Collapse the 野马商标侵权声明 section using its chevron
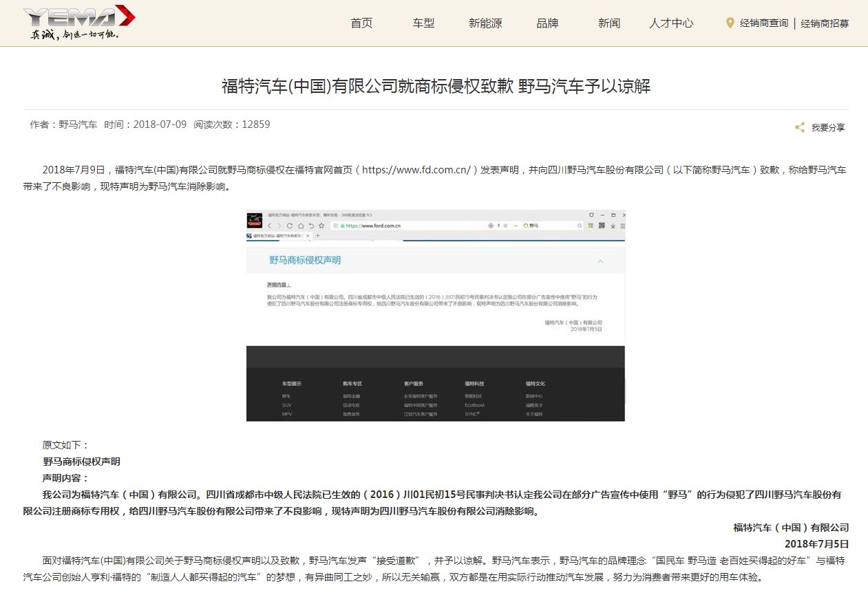This screenshot has height=595, width=868. tap(600, 261)
